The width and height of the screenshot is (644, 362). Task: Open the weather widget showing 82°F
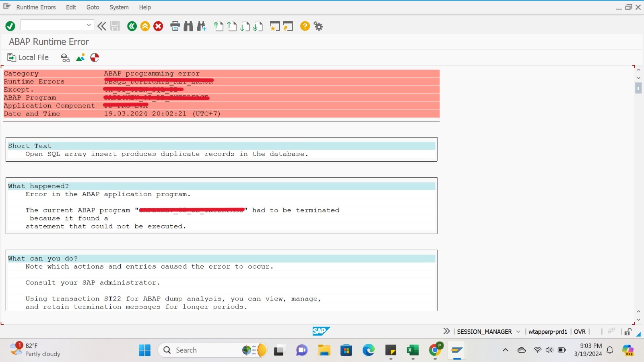[x=35, y=350]
